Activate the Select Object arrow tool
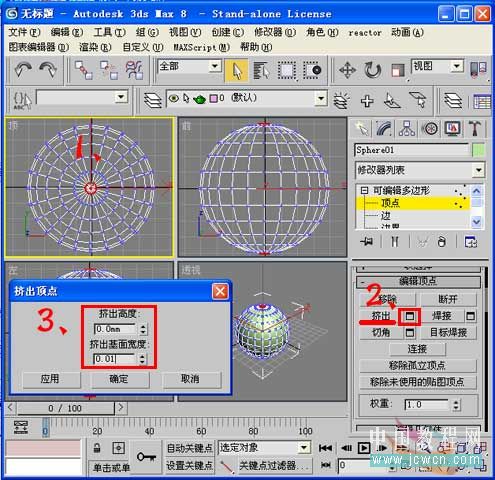This screenshot has height=480, width=495. point(236,70)
